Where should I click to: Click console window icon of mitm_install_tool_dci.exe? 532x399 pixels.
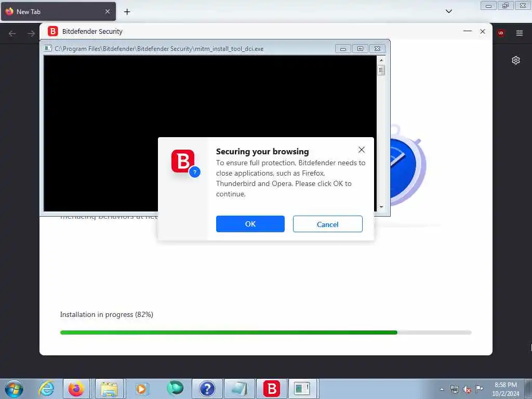(x=48, y=48)
